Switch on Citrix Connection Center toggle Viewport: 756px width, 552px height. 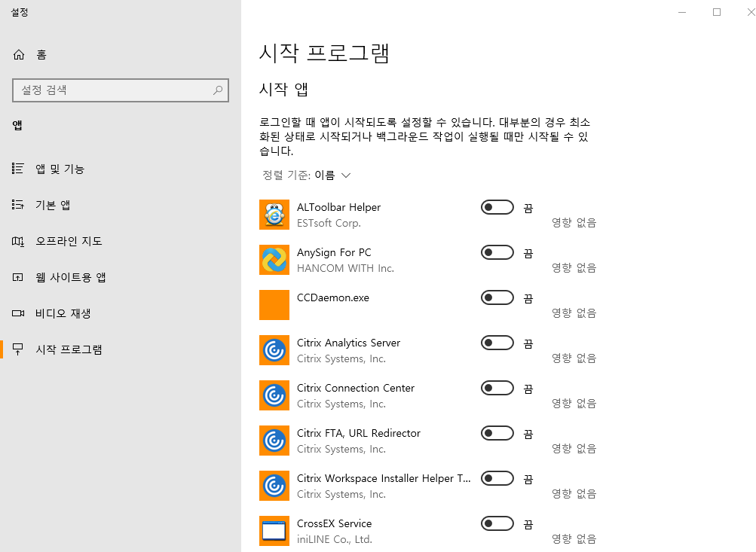coord(497,388)
